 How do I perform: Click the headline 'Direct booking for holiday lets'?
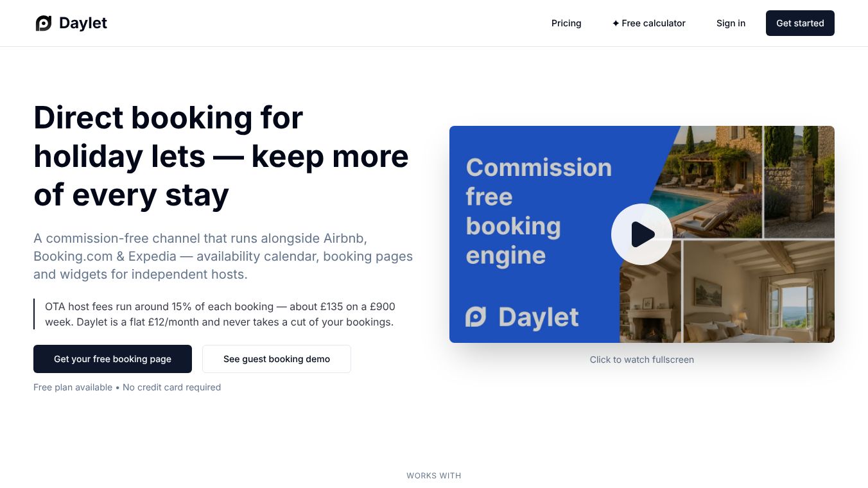pos(221,156)
